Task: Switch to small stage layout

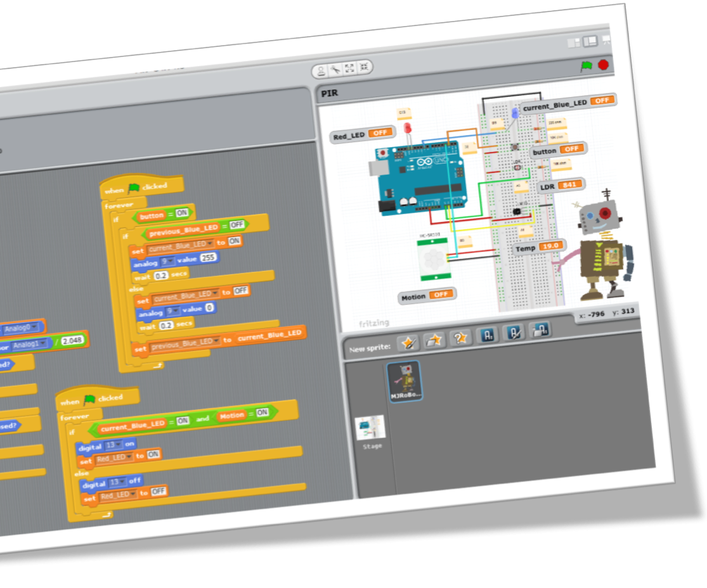Action: pyautogui.click(x=573, y=42)
